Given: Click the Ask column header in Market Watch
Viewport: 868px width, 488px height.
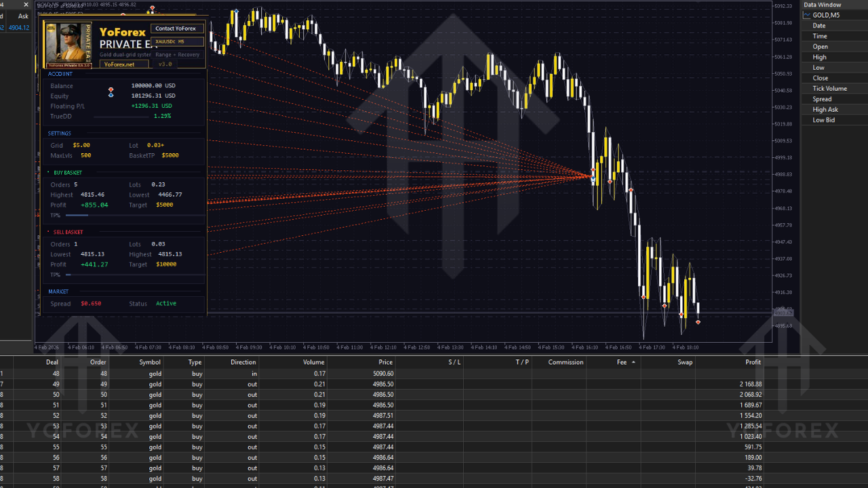Looking at the screenshot, I should [x=23, y=16].
